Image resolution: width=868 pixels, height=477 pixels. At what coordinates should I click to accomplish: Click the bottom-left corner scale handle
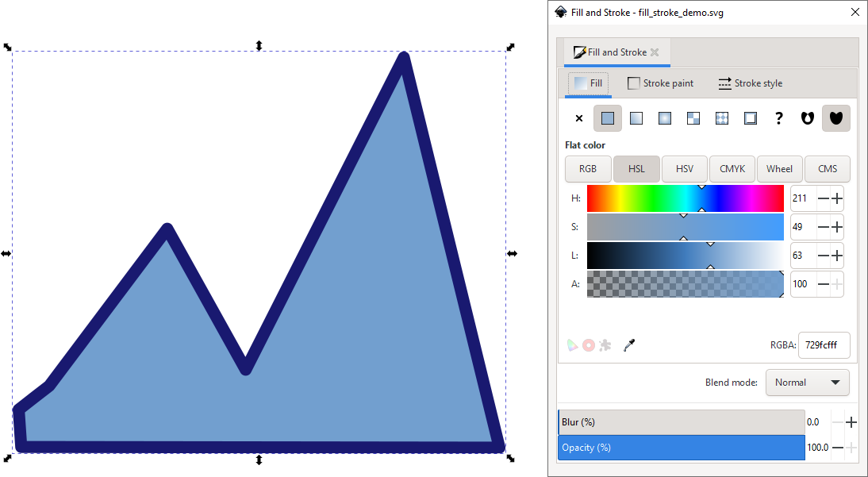(7, 458)
